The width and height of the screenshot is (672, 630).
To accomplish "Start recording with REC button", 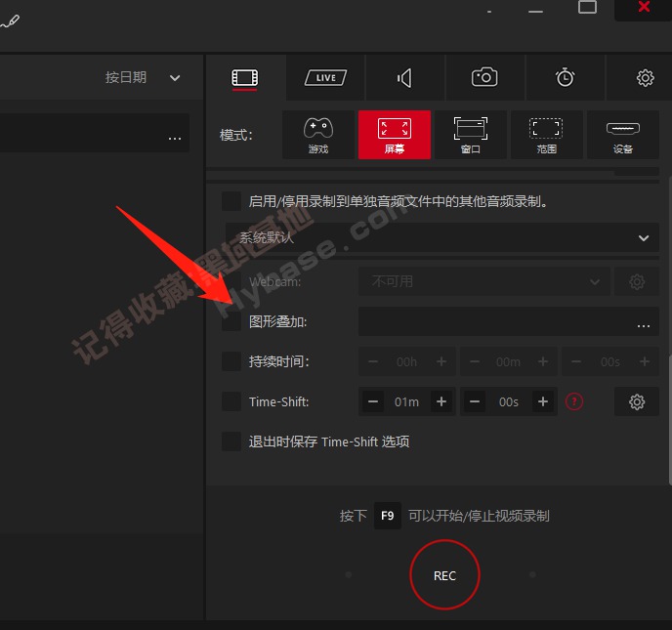I will coord(444,574).
